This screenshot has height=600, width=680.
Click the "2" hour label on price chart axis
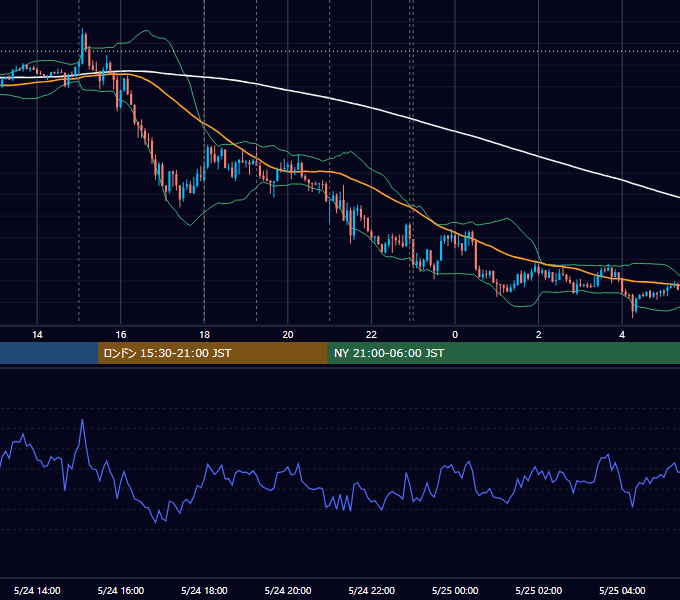(x=539, y=335)
